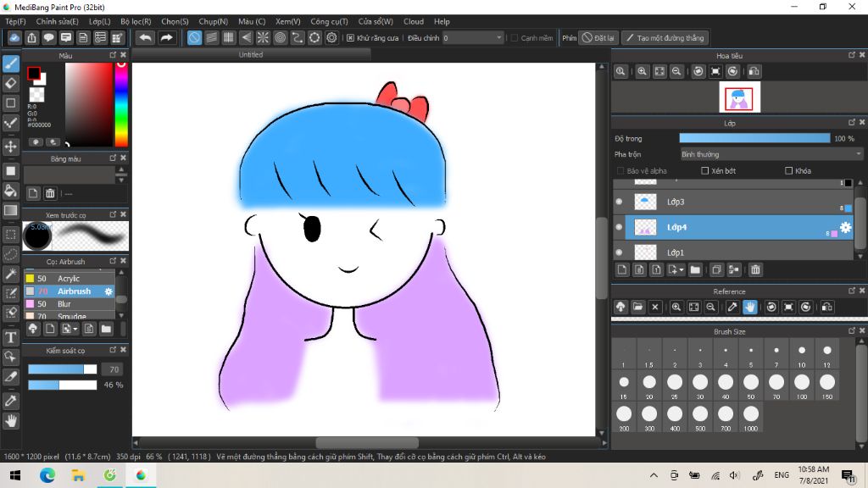Delete layer using the trash icon
This screenshot has height=488, width=868.
755,270
